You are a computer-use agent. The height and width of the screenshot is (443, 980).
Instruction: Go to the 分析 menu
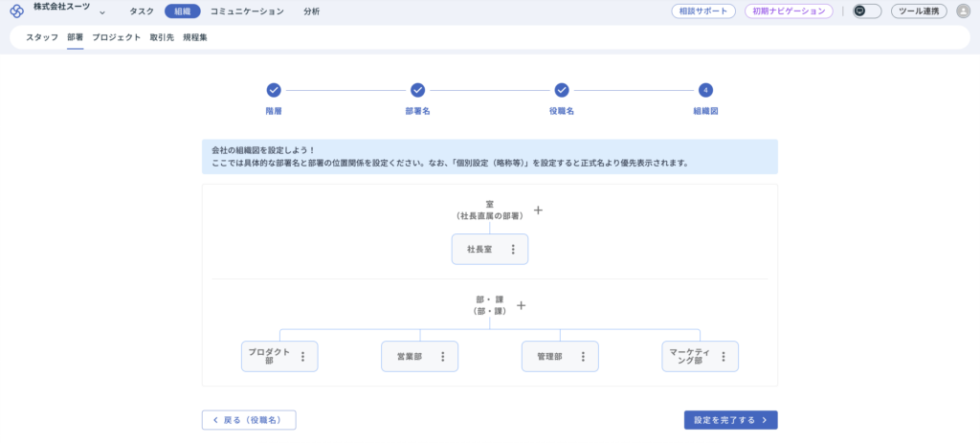point(311,11)
